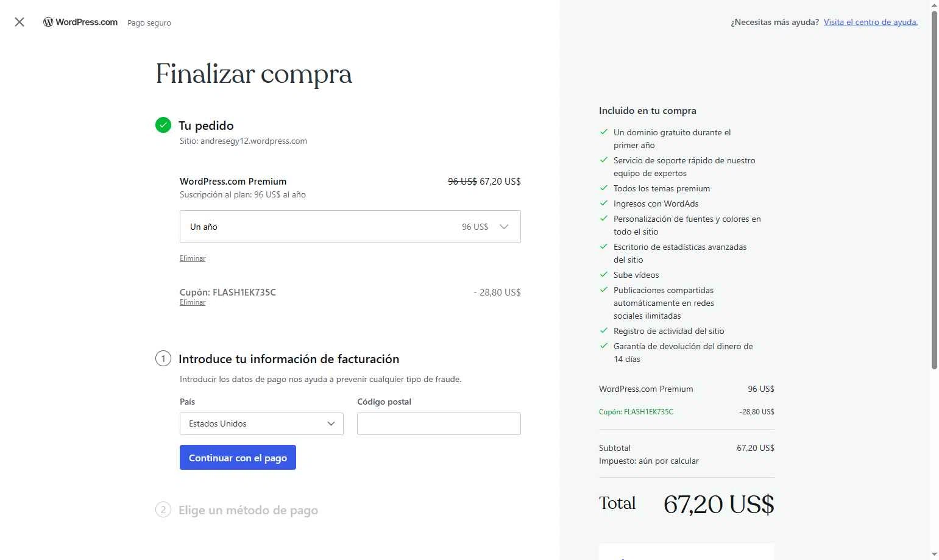
Task: Click the green checkmark beside Tu pedido
Action: (163, 125)
